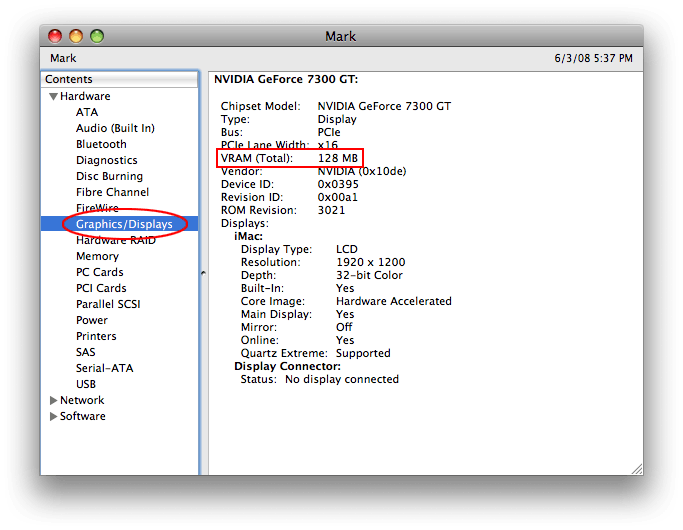683x530 pixels.
Task: Choose Diagnostics in the sidebar
Action: 106,161
